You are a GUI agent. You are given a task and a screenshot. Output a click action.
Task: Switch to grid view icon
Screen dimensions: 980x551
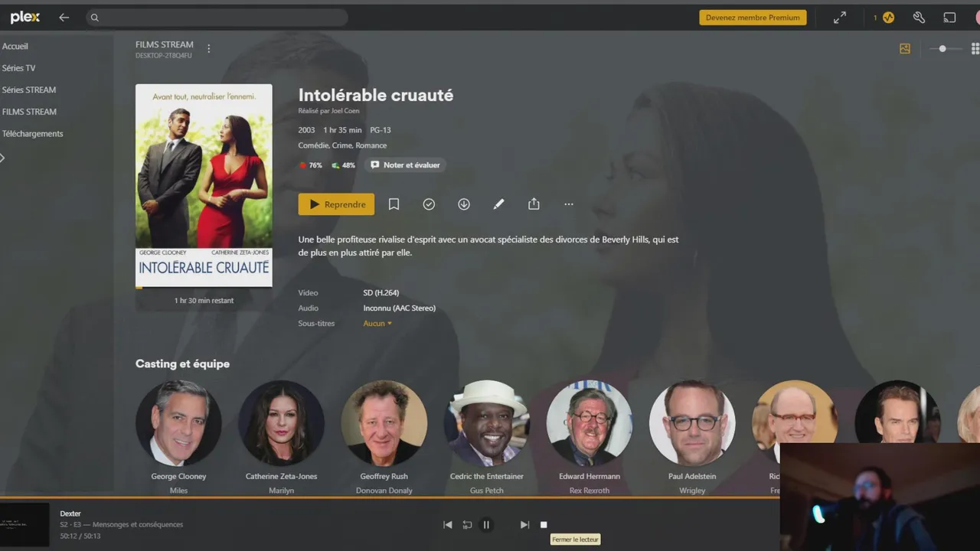pos(975,48)
